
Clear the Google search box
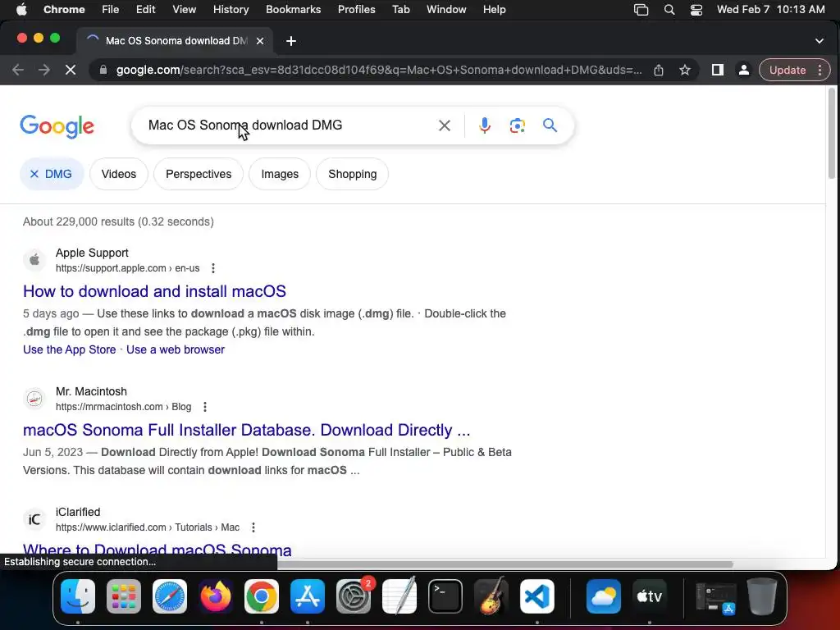click(x=444, y=126)
